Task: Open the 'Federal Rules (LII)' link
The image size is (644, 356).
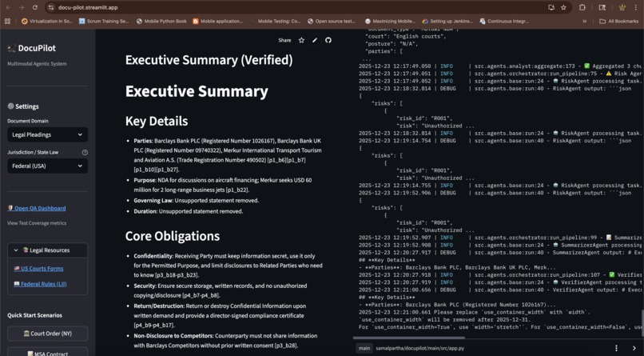Action: (x=40, y=284)
